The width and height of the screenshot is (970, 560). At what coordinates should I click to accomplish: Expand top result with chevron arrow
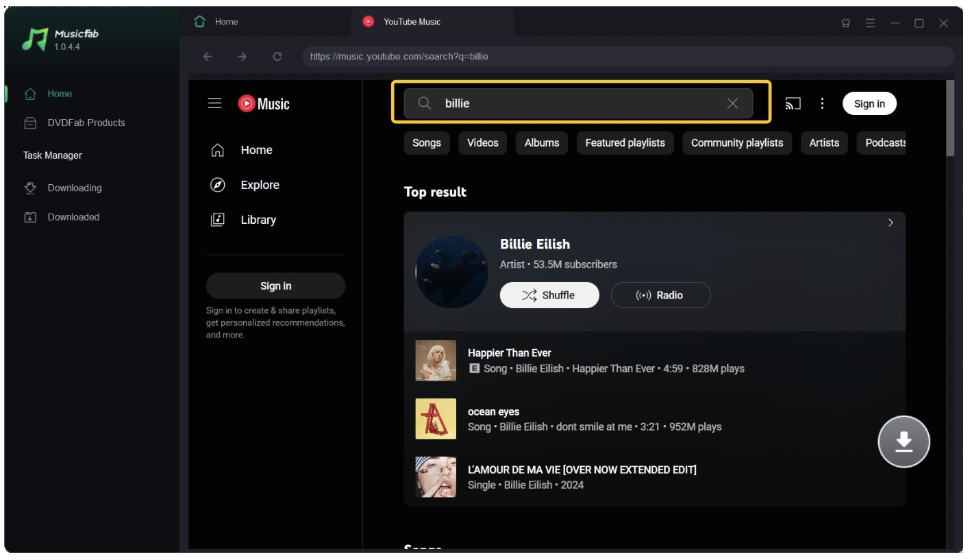(x=891, y=222)
